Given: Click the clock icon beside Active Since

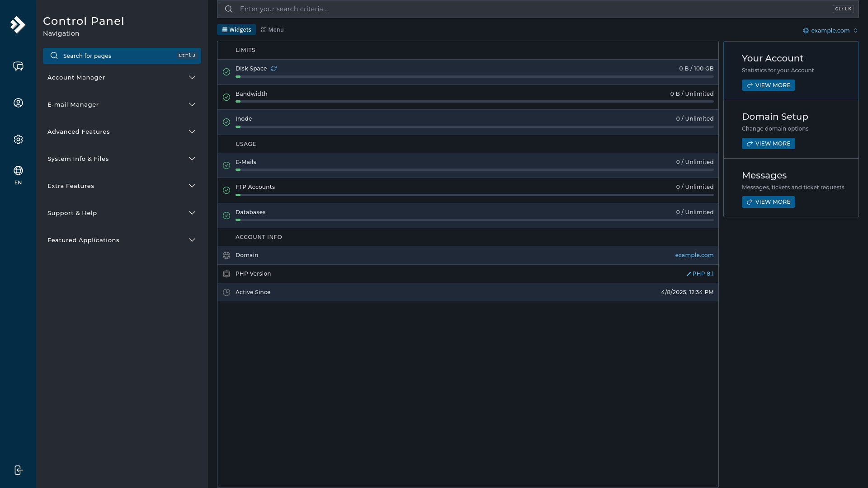Looking at the screenshot, I should coord(226,292).
